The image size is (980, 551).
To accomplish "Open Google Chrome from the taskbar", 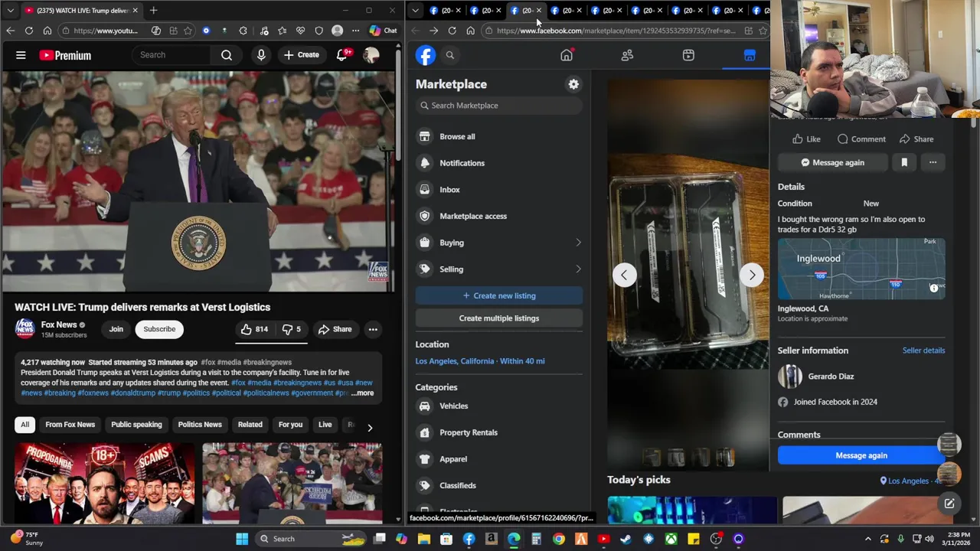I will pos(559,539).
